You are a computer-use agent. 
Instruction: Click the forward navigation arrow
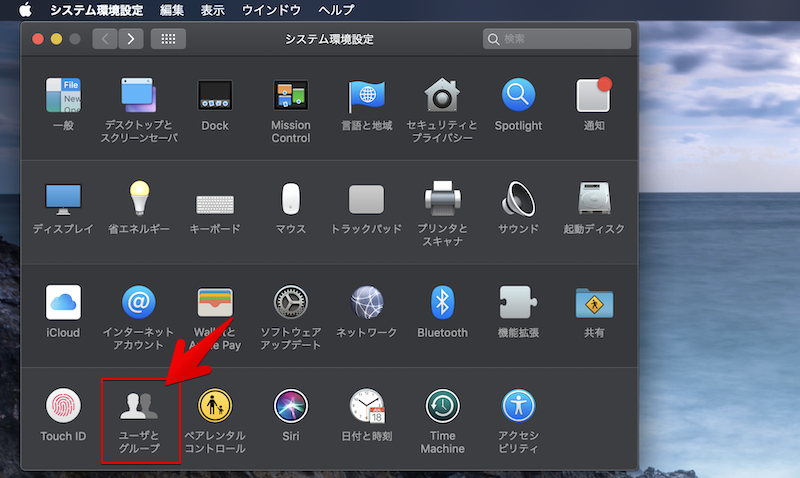pos(130,39)
